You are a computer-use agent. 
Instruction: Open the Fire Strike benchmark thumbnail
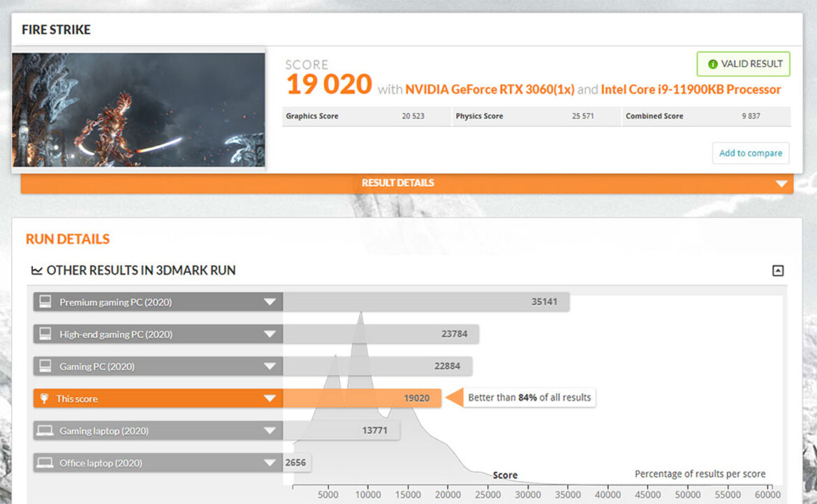coord(138,110)
